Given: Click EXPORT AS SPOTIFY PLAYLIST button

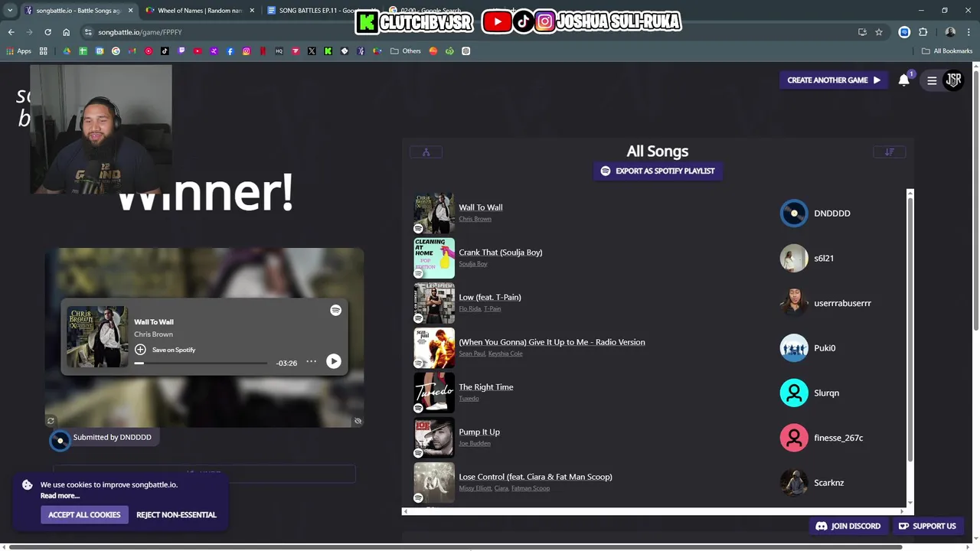Looking at the screenshot, I should 658,171.
